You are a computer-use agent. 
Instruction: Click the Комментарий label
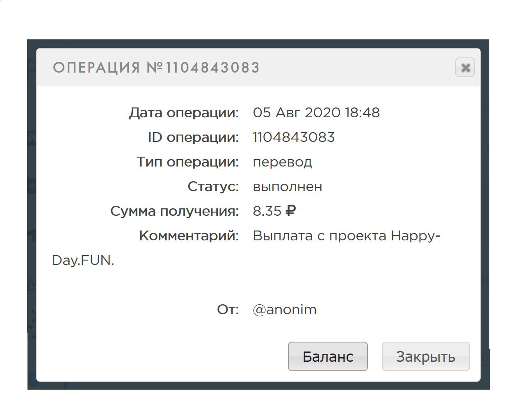coord(189,236)
